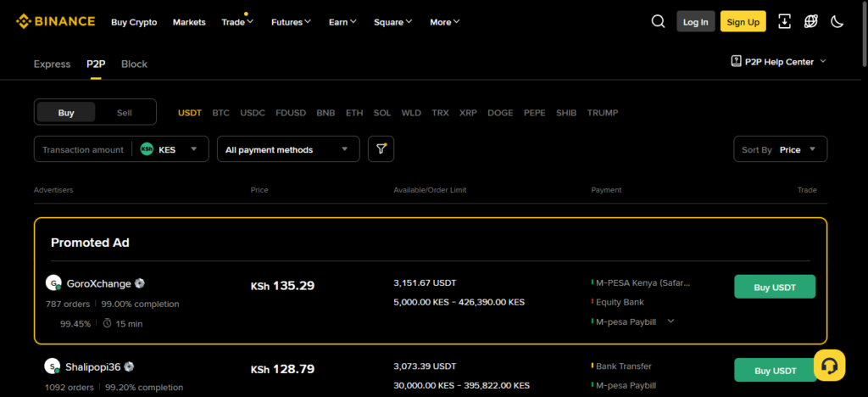Switch to Sell mode

coord(125,113)
